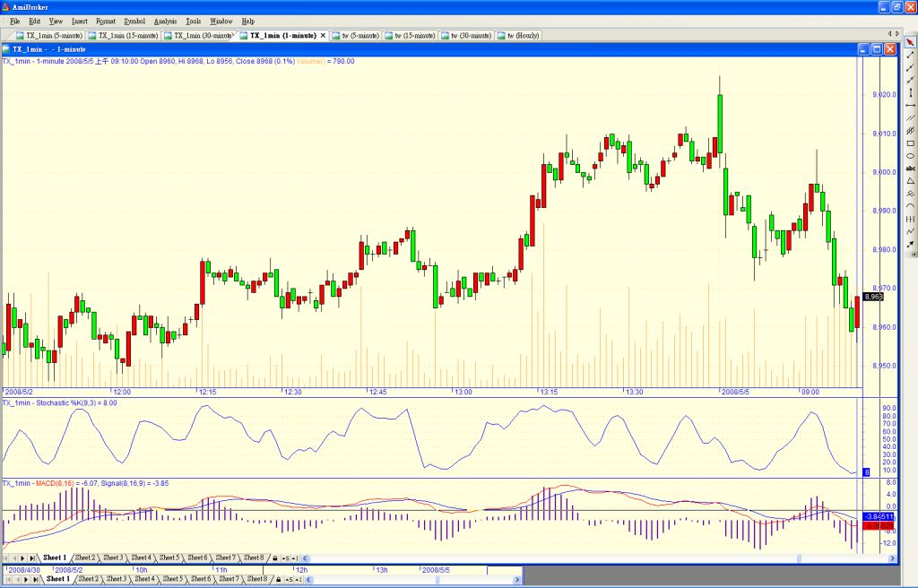918x588 pixels.
Task: Select the horizontal line tool
Action: click(911, 106)
